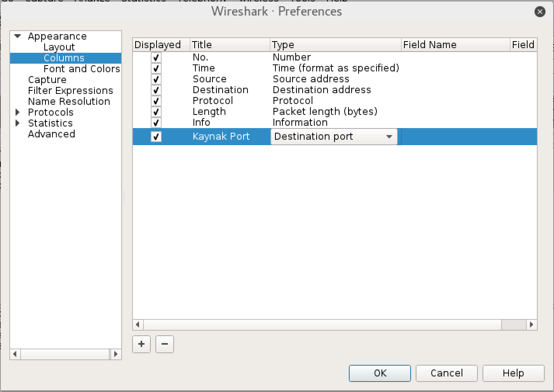554x392 pixels.
Task: Click the 'Number' type cell
Action: (292, 57)
